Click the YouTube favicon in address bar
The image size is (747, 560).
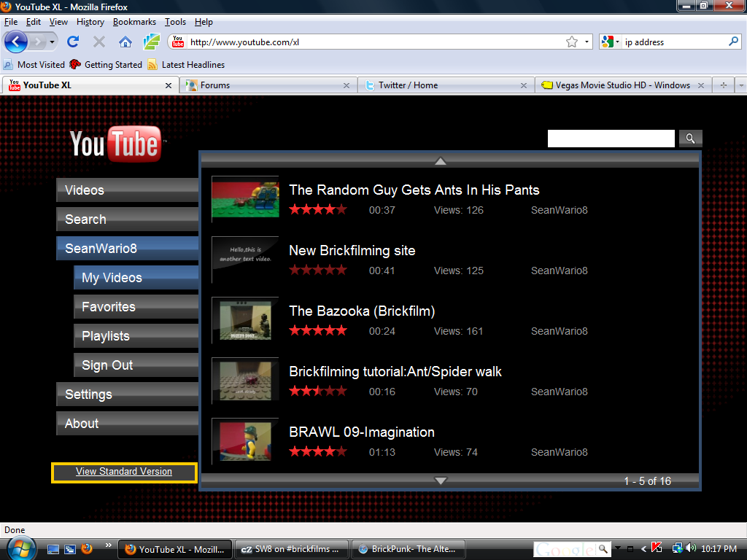178,42
